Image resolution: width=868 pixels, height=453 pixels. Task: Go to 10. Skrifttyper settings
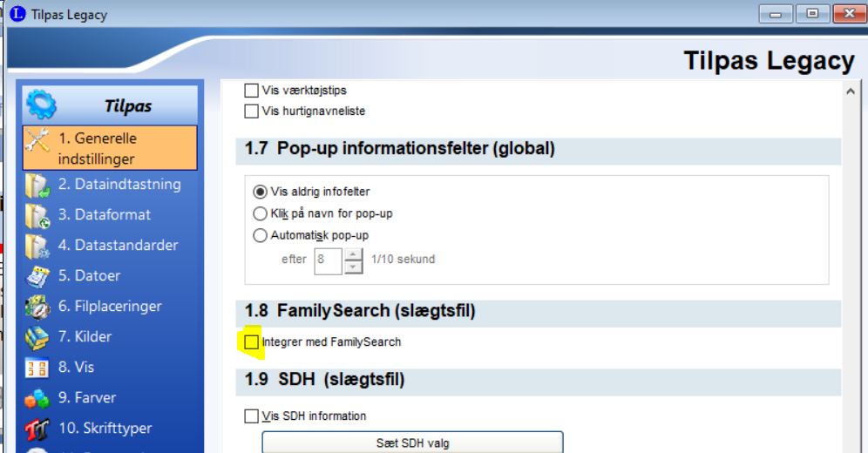(110, 428)
